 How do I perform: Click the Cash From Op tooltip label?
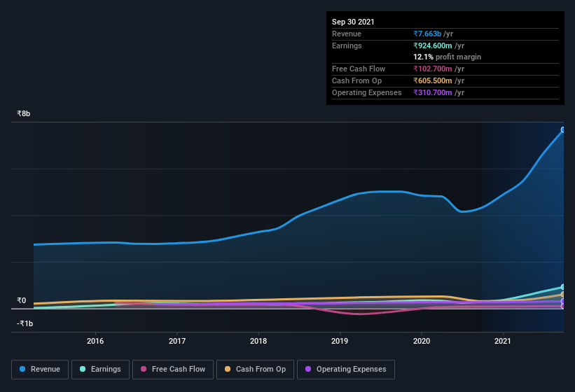(x=356, y=80)
